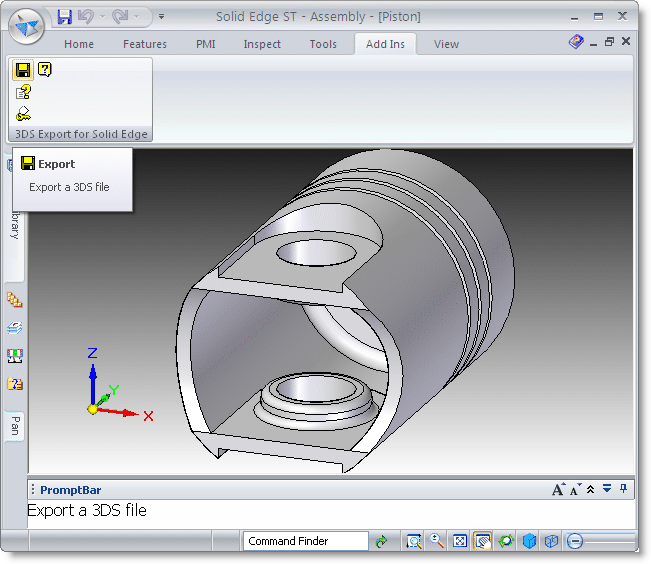The height and width of the screenshot is (564, 651).
Task: Open the Layers sidebar icon
Action: (x=15, y=328)
